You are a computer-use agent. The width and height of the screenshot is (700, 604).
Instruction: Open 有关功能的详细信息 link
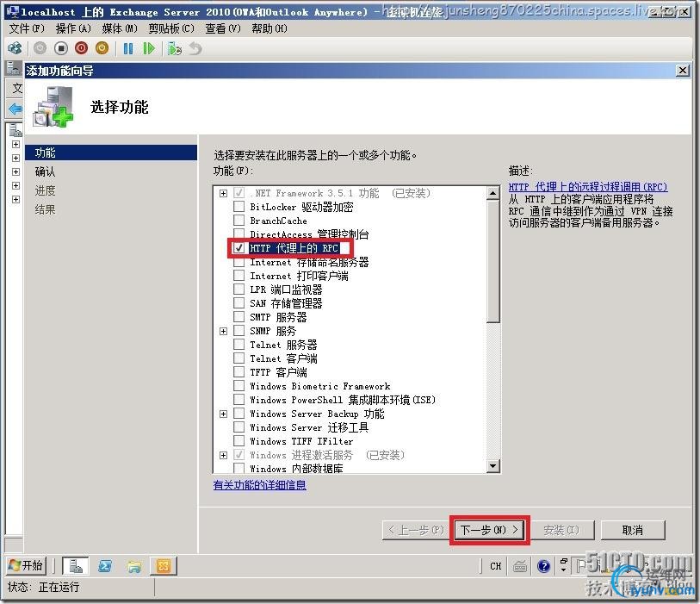[260, 485]
